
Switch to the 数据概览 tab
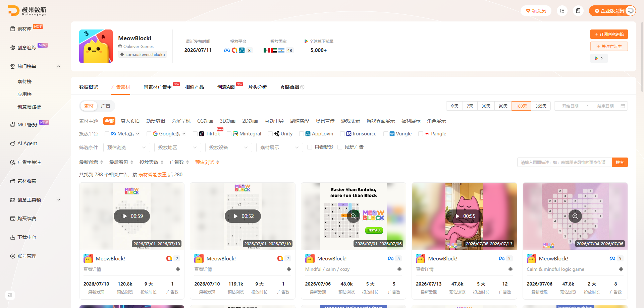click(89, 87)
